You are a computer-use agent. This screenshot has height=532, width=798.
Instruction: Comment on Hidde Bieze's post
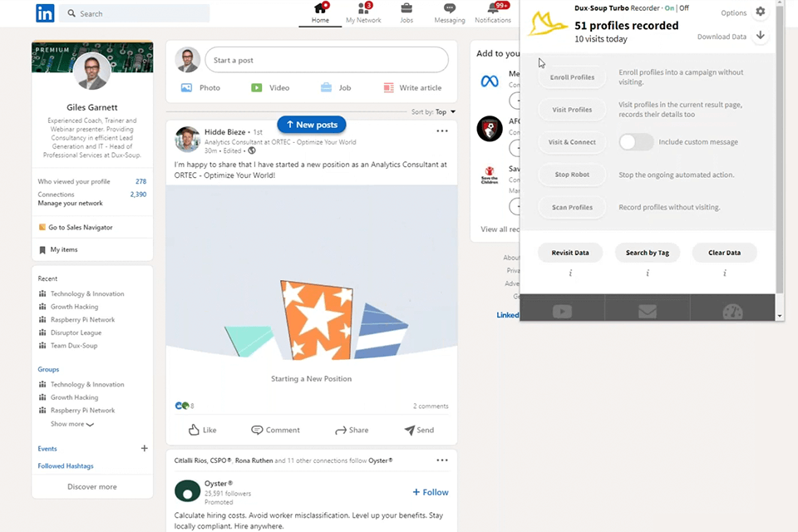point(275,430)
